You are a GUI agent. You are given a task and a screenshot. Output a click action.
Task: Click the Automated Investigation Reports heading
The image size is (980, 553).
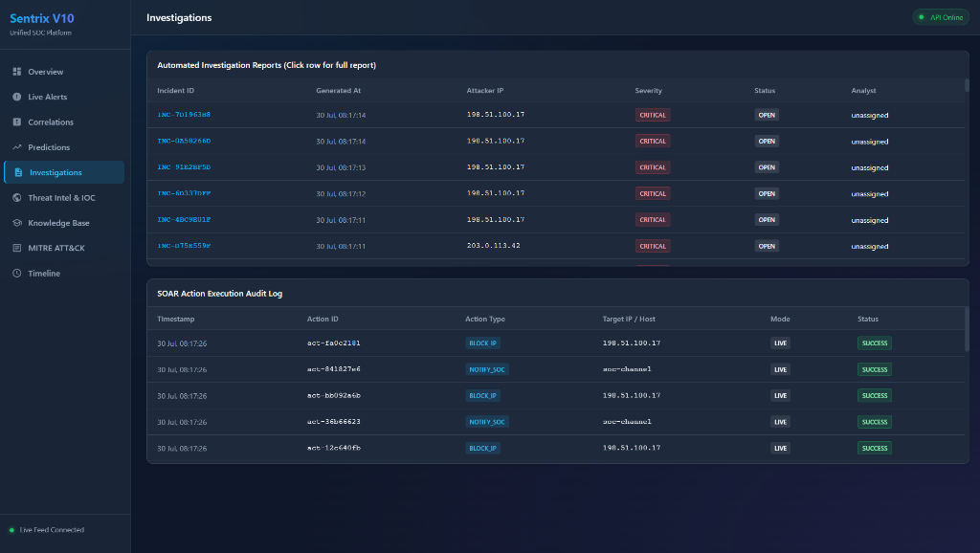click(x=266, y=65)
